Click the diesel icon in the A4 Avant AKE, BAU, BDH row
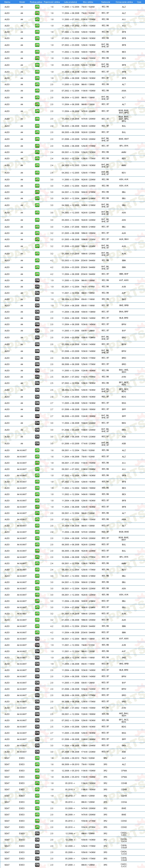 point(37,714)
